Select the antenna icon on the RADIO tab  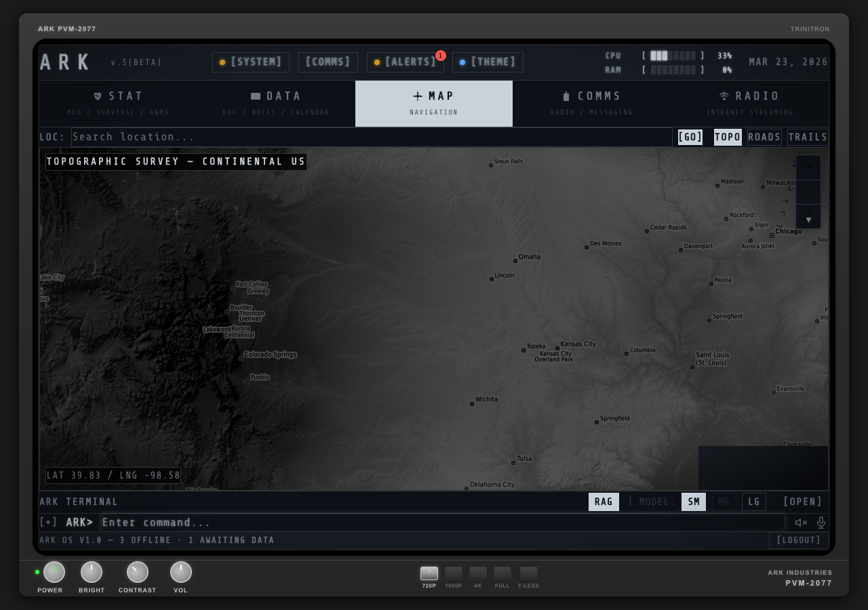pos(725,96)
